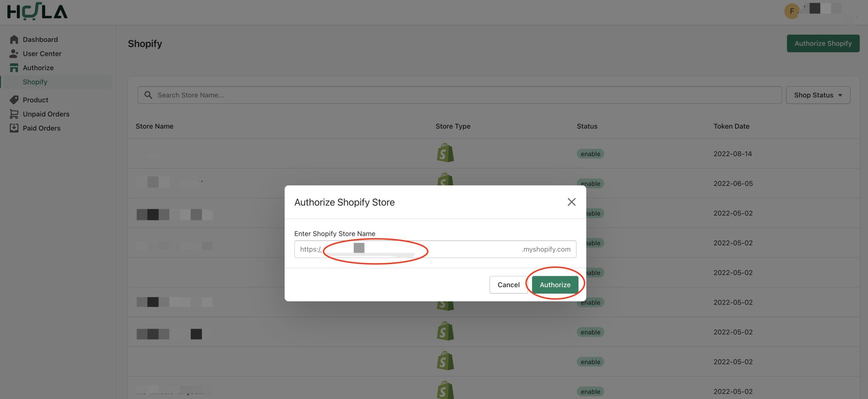Image resolution: width=868 pixels, height=399 pixels.
Task: Click the Shopify page heading
Action: (145, 44)
